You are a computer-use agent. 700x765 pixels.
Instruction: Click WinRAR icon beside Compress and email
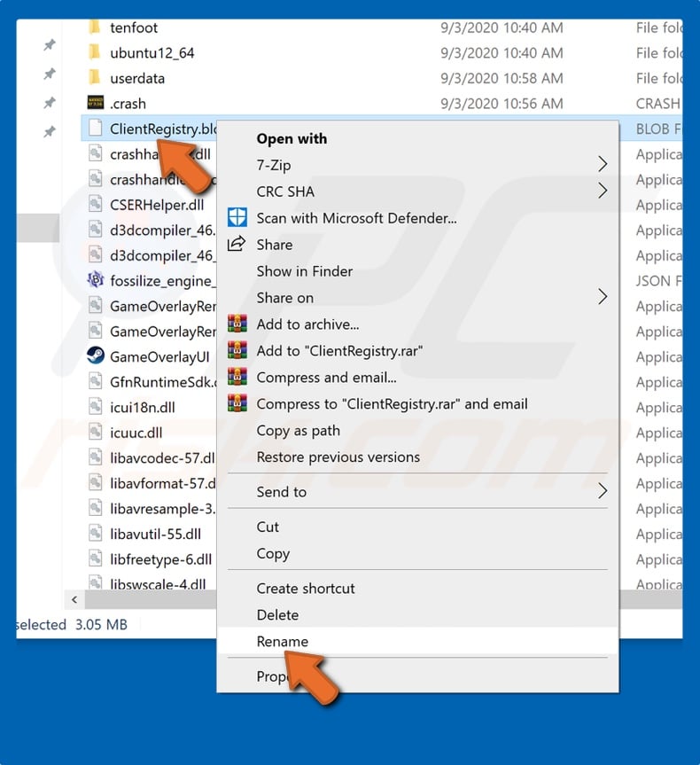click(x=237, y=376)
